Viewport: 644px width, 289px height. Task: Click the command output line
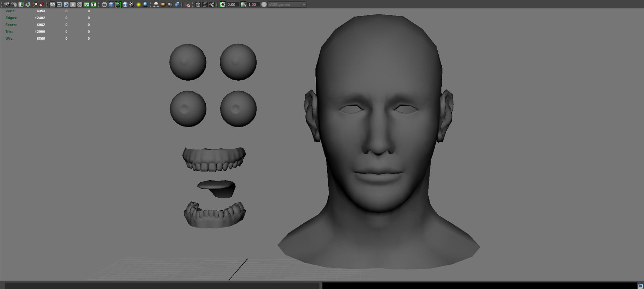click(x=480, y=286)
